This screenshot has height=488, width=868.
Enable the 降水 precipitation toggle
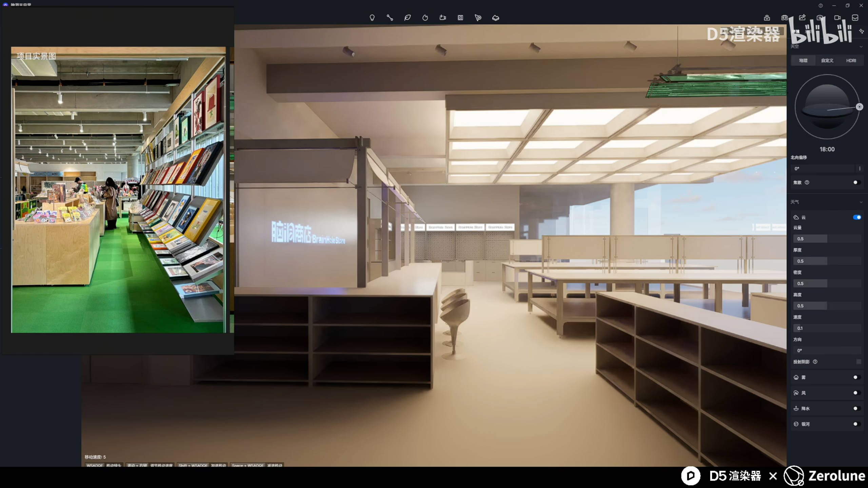(856, 408)
